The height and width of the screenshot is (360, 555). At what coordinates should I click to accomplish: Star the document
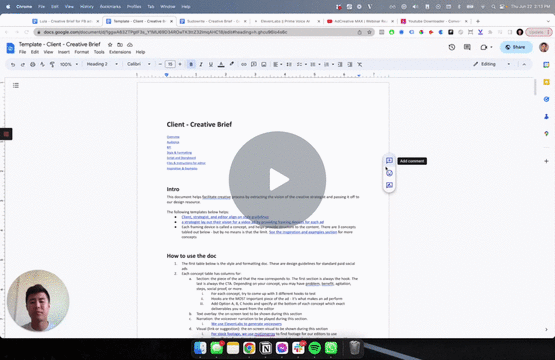(x=110, y=45)
